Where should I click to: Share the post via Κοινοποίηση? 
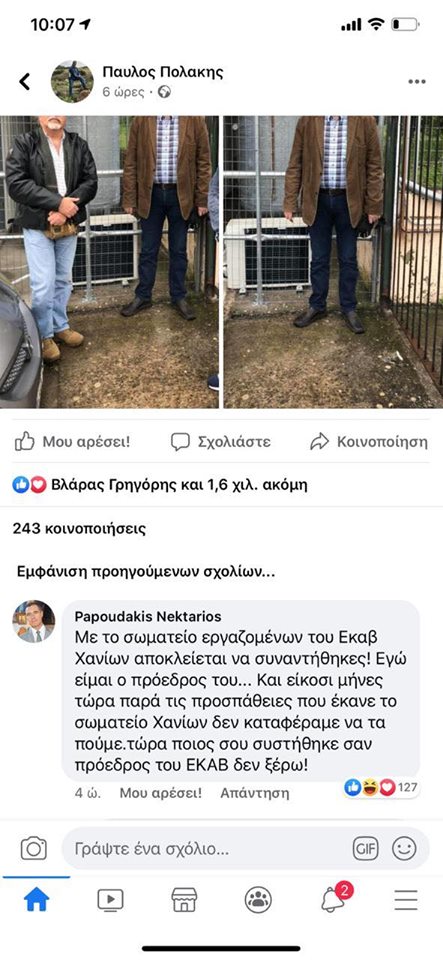tap(368, 441)
